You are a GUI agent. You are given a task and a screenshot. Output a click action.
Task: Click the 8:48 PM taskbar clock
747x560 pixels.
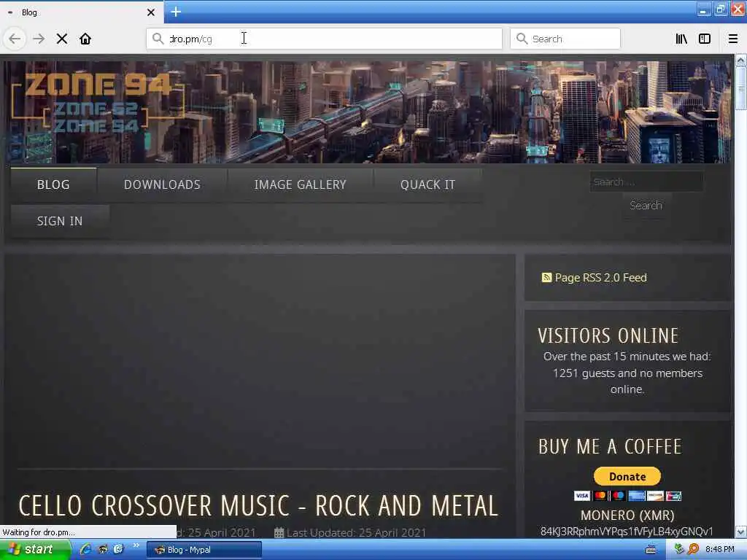pyautogui.click(x=719, y=550)
